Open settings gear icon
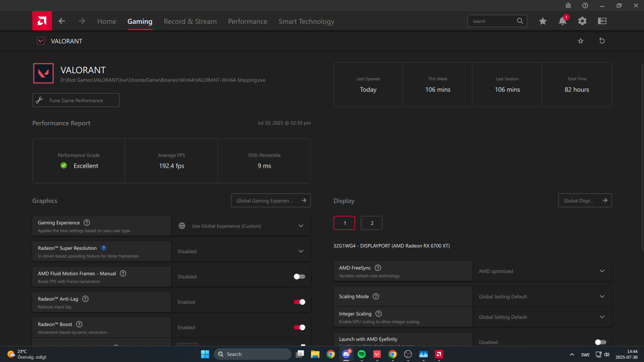644x362 pixels. click(x=582, y=21)
